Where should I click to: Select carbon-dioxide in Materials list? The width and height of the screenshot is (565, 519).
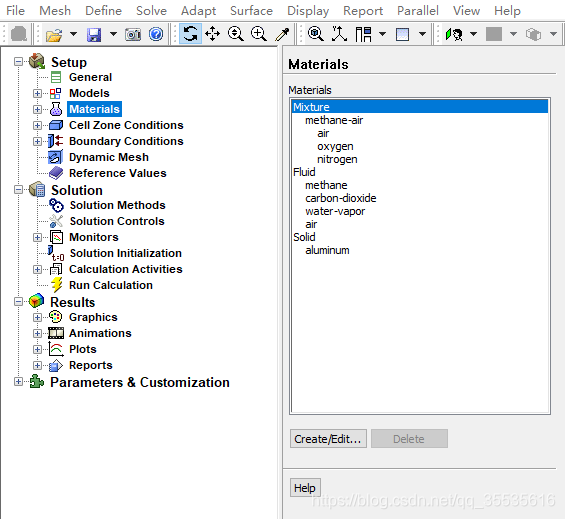click(341, 198)
